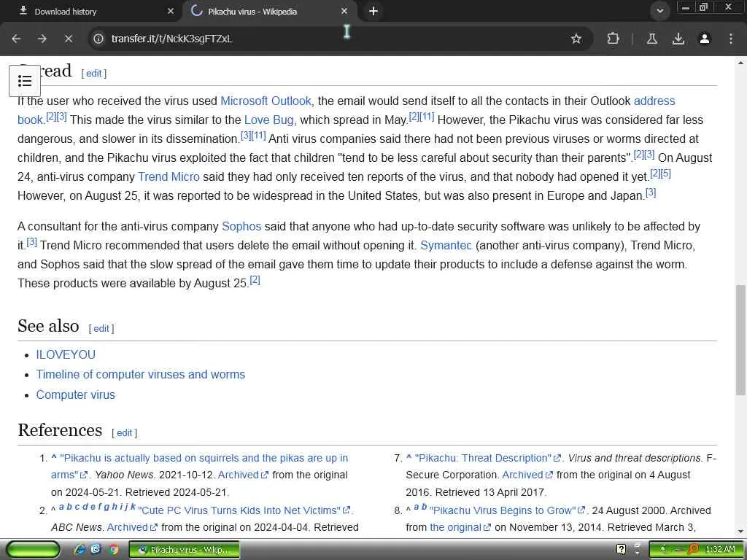Open the Computer virus link

pos(75,394)
